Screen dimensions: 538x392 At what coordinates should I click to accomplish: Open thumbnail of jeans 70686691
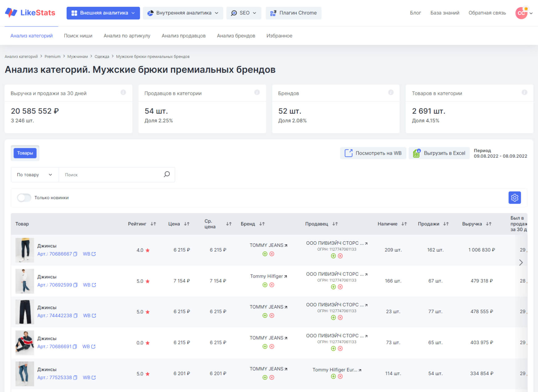(x=25, y=343)
